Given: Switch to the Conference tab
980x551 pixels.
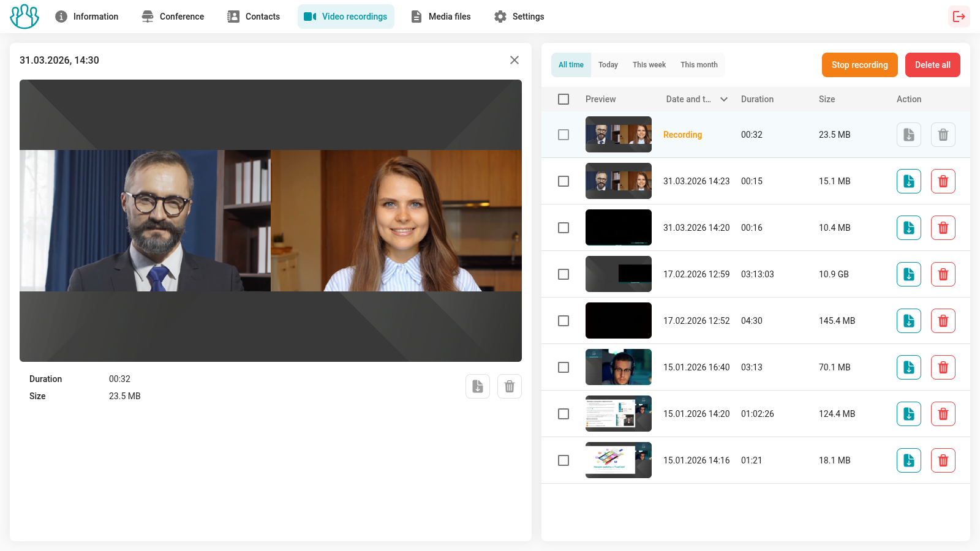Looking at the screenshot, I should (173, 17).
